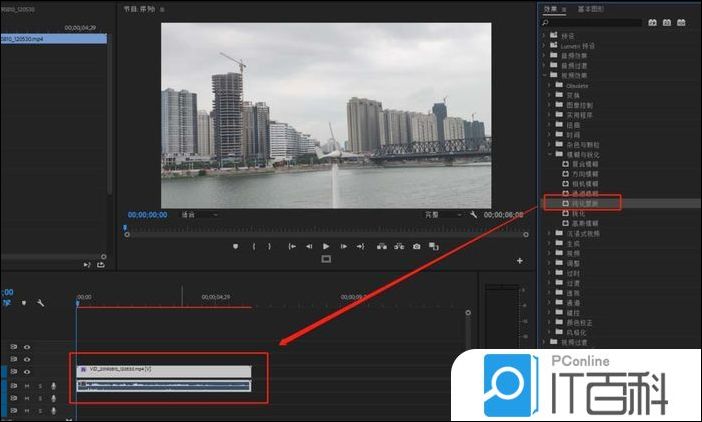
Task: Select the 相机模糊 effect
Action: (x=585, y=184)
